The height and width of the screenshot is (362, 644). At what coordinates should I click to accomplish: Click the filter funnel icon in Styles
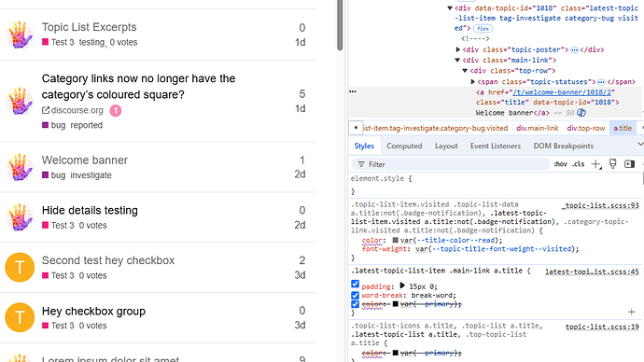[361, 164]
